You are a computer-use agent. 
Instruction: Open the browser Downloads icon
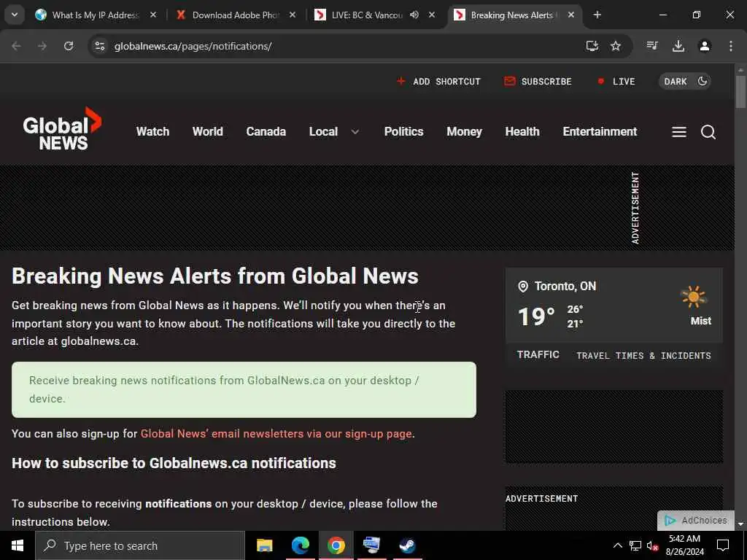pyautogui.click(x=678, y=46)
